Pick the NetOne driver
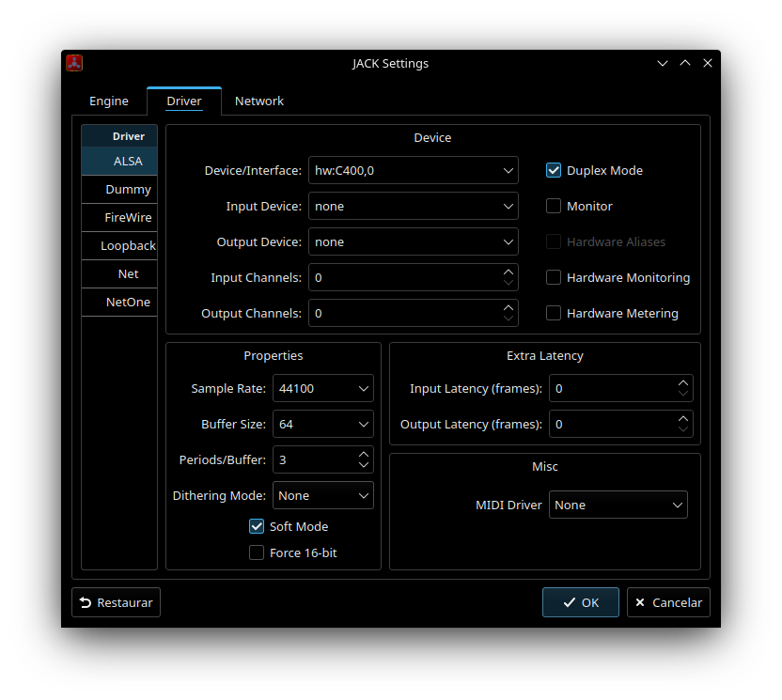The width and height of the screenshot is (782, 700). point(119,303)
